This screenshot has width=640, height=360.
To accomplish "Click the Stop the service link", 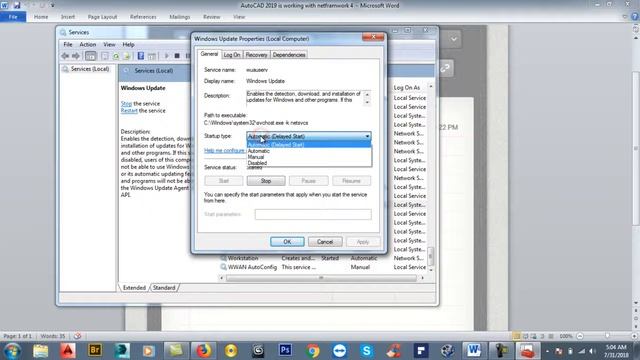I will point(126,104).
